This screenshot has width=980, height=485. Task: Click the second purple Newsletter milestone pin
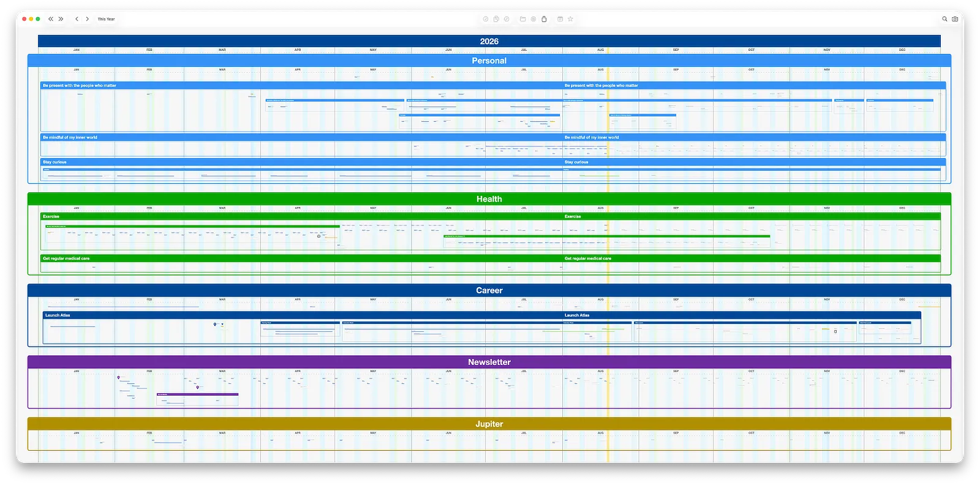coord(198,387)
